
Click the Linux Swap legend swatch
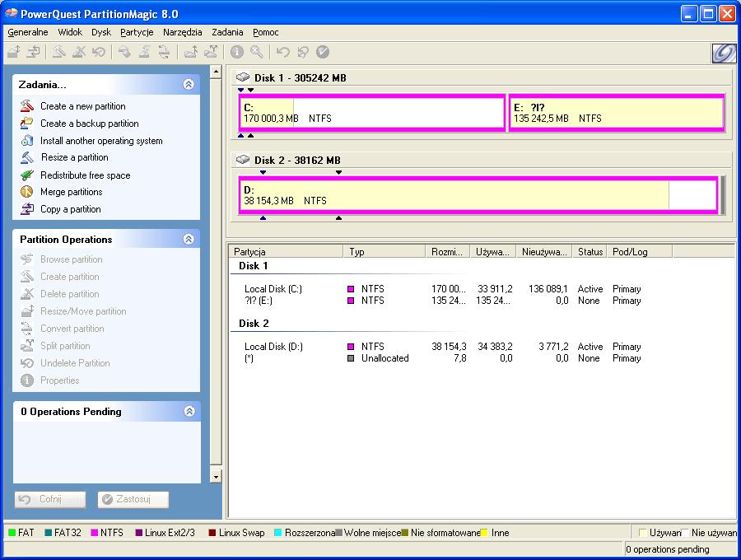212,533
